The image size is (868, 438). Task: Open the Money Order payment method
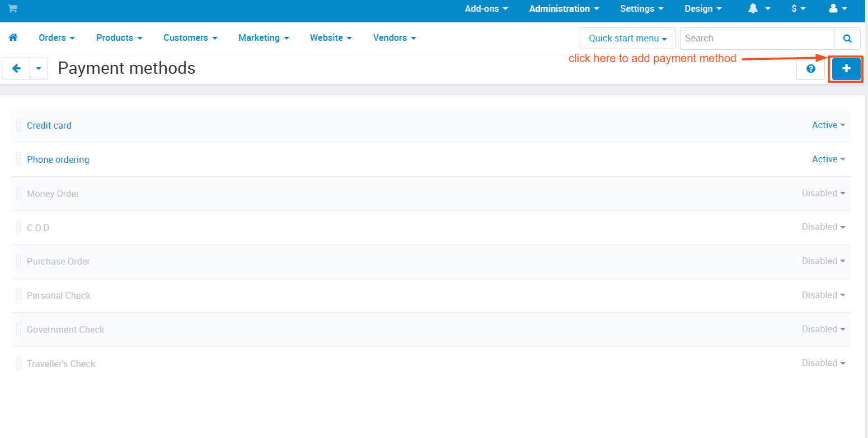(53, 194)
